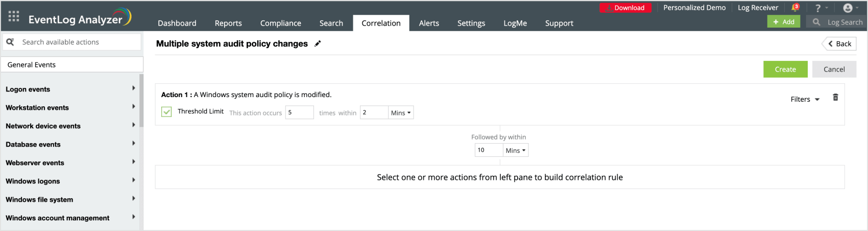Open the Followed by within Mins dropdown

(x=515, y=150)
